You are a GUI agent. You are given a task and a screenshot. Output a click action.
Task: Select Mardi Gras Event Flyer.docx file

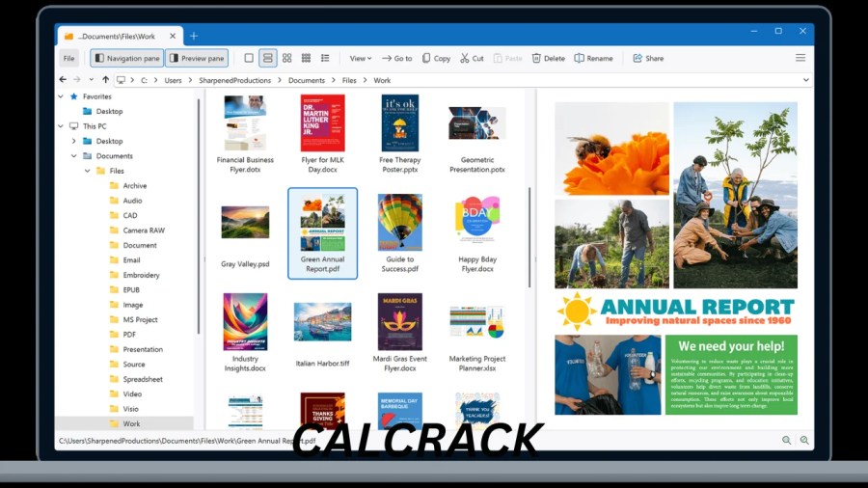point(400,333)
